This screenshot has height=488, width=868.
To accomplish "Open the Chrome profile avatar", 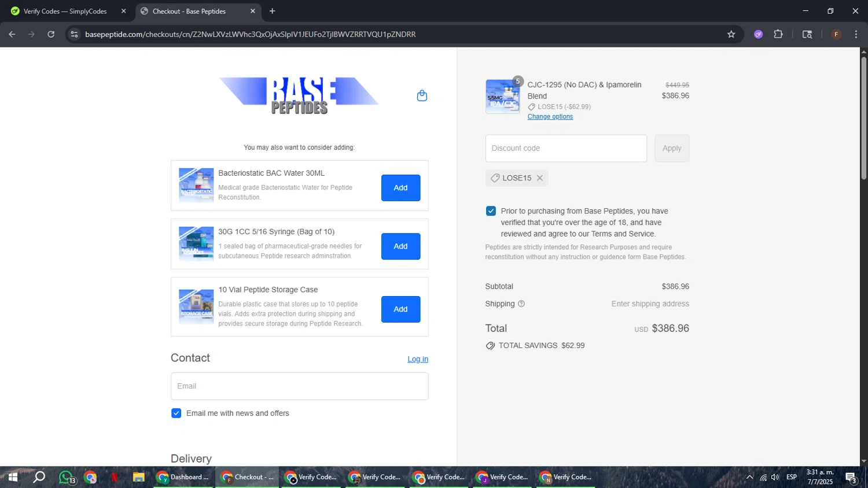I will 836,34.
